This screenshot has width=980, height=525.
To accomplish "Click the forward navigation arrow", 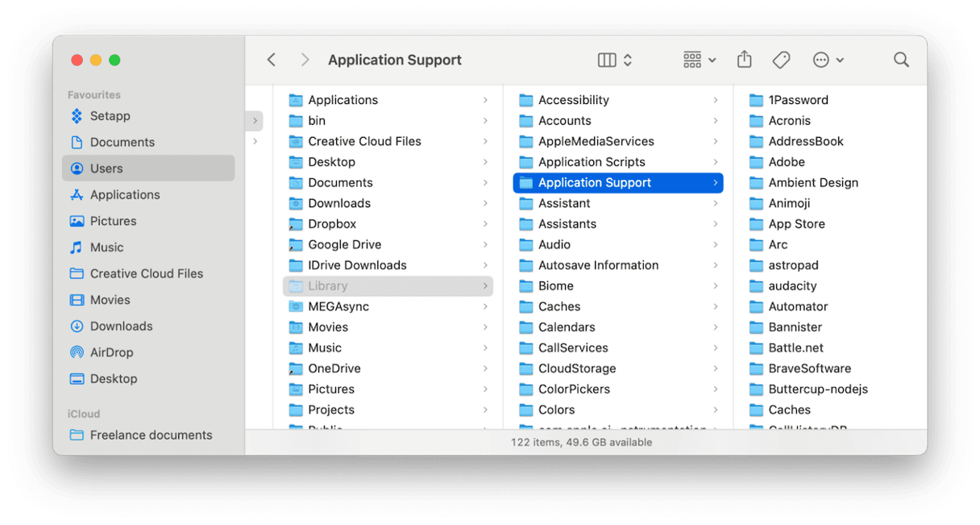I will (x=305, y=60).
